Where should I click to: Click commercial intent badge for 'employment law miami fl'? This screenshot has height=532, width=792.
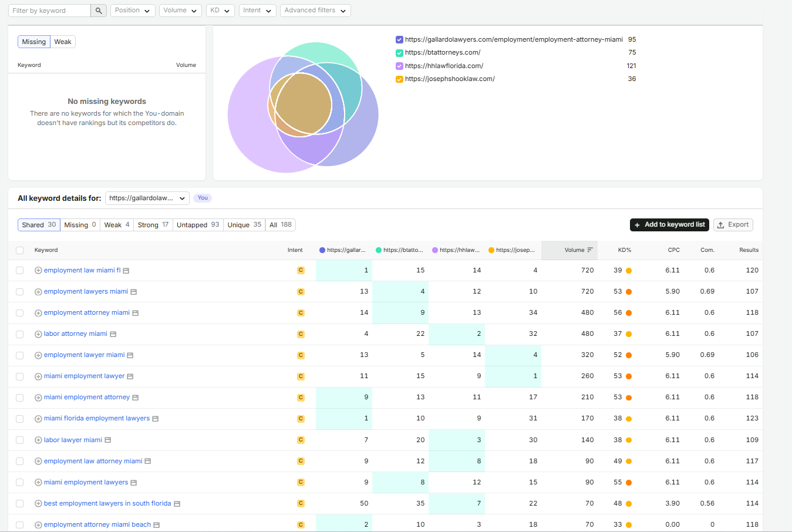pos(301,271)
